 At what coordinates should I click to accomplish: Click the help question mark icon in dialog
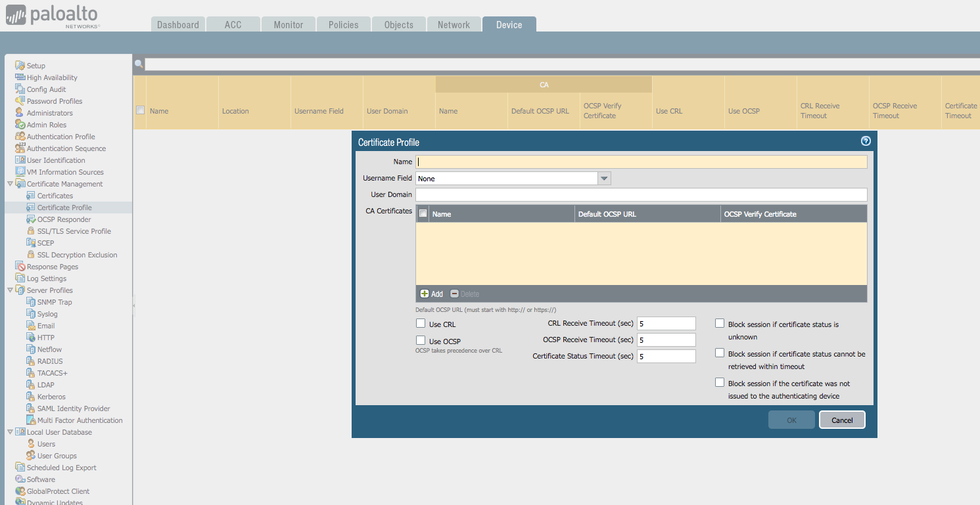(866, 141)
